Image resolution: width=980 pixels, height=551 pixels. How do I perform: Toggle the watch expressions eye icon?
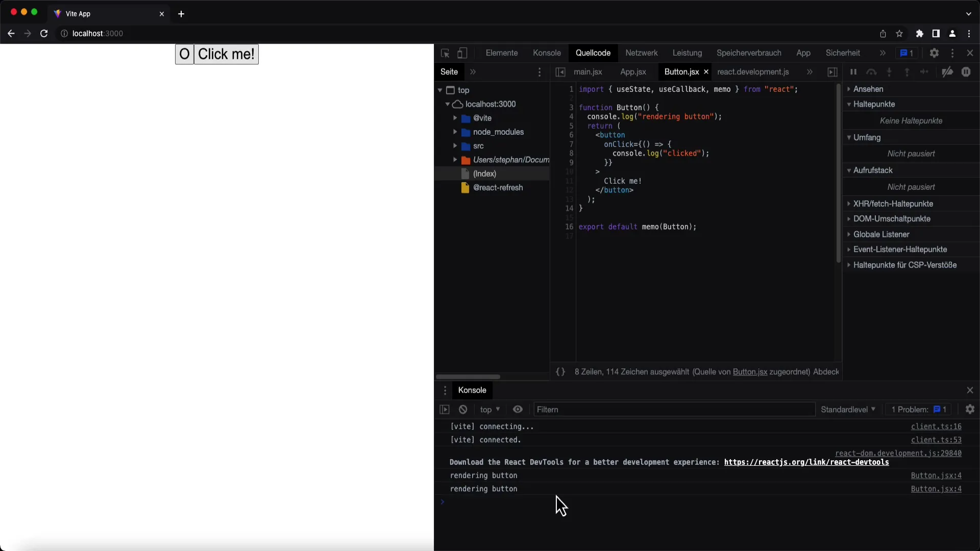[517, 409]
